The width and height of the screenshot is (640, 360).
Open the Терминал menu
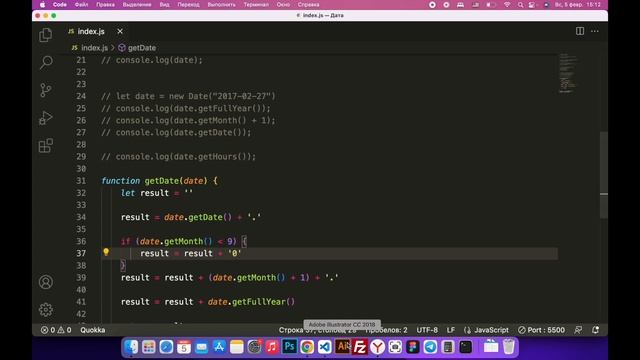pyautogui.click(x=256, y=4)
